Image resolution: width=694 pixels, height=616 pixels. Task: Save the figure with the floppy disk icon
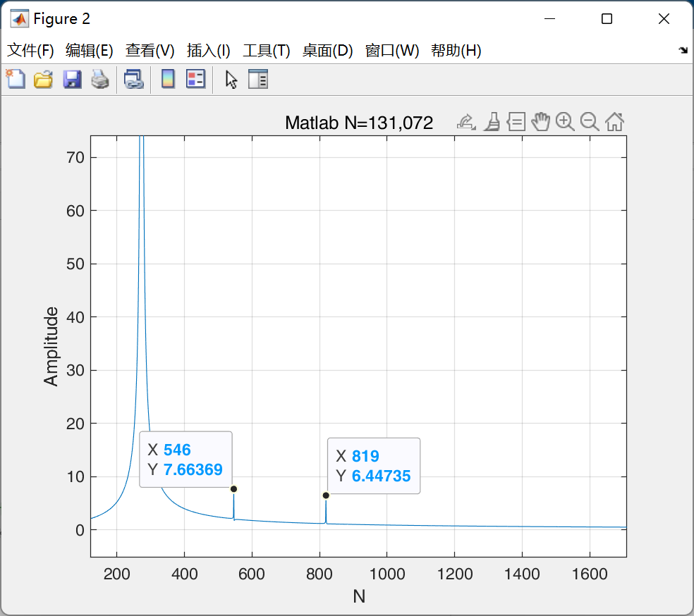click(x=72, y=80)
